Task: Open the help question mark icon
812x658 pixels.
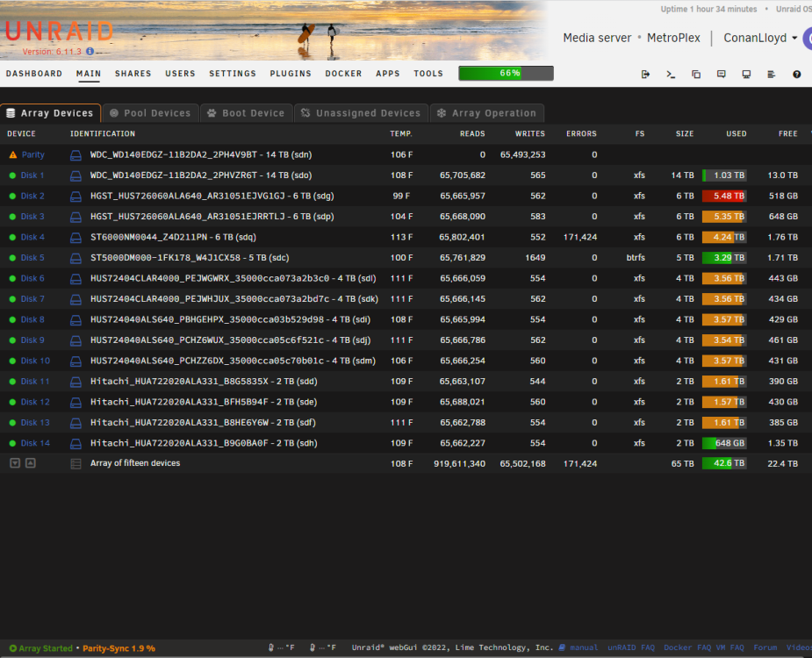Action: pos(796,74)
